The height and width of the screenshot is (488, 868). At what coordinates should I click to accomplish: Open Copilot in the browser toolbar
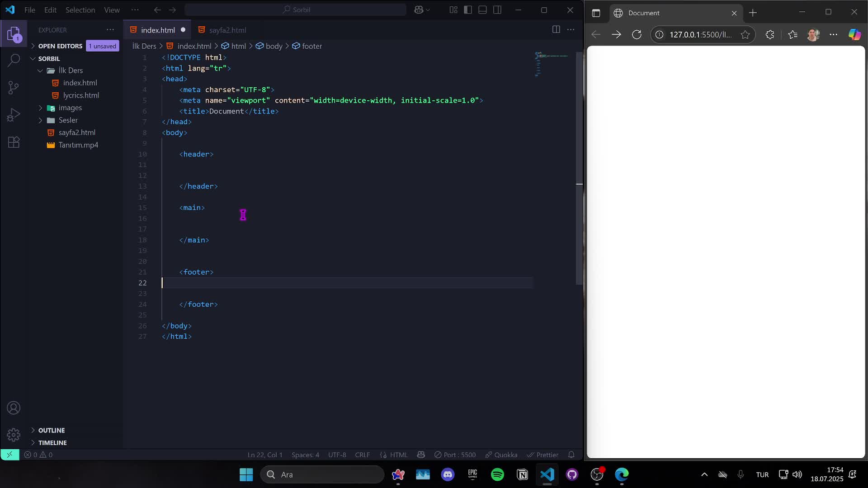(854, 34)
